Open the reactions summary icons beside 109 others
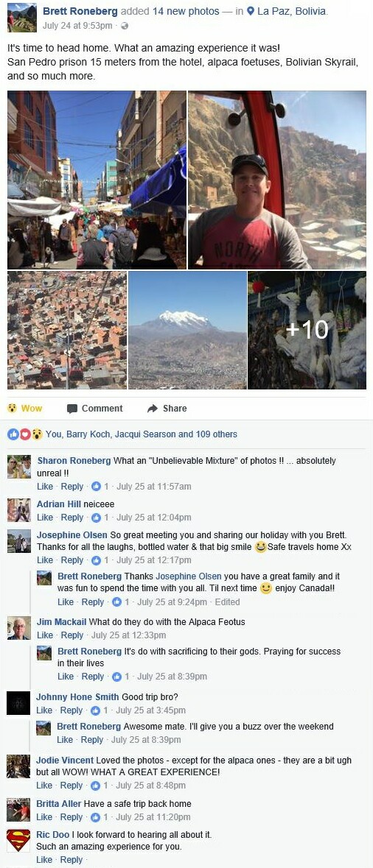 coord(25,434)
